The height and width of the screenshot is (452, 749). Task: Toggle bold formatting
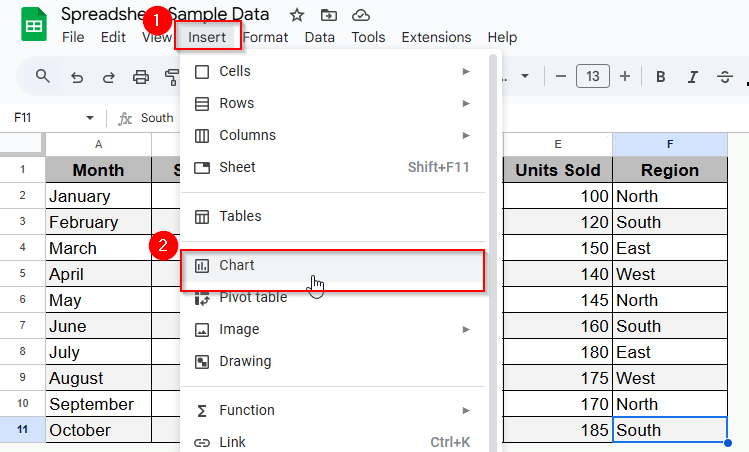point(661,76)
